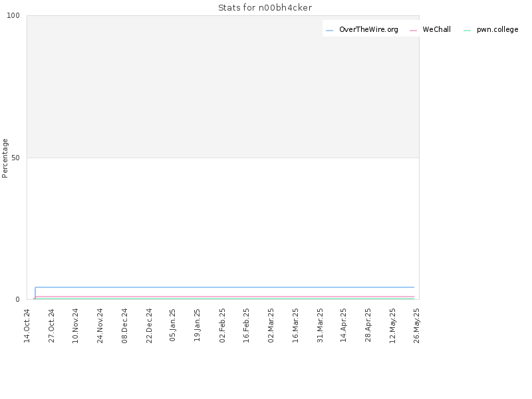
Task: Click the 28.Apr.25 date label
Action: (x=368, y=325)
